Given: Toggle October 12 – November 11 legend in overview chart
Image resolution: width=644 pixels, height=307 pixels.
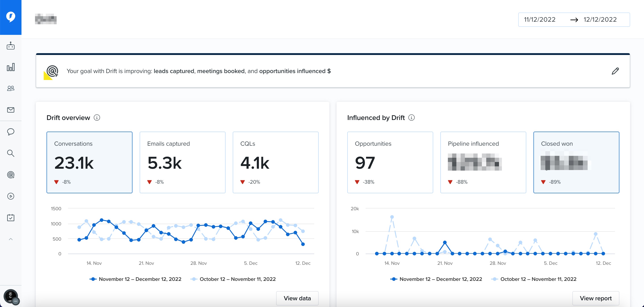Looking at the screenshot, I should 233,279.
